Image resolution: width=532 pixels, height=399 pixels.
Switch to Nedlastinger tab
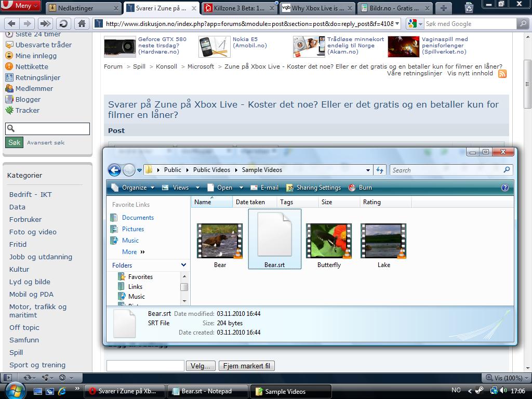[83, 8]
